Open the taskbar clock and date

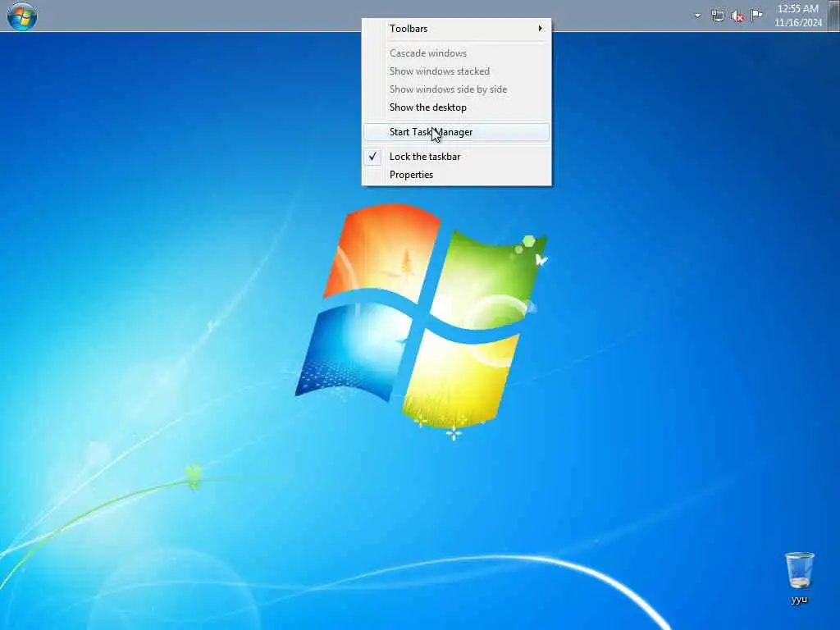tap(797, 16)
